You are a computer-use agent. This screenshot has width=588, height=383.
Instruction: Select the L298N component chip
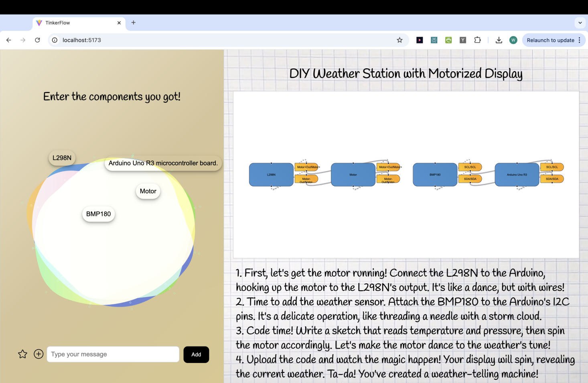coord(62,158)
